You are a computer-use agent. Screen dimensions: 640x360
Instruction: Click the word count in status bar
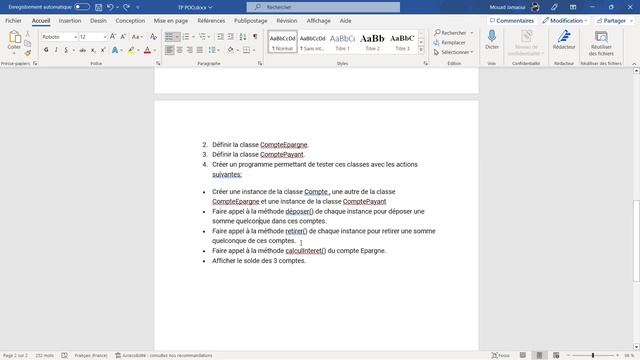pyautogui.click(x=44, y=356)
